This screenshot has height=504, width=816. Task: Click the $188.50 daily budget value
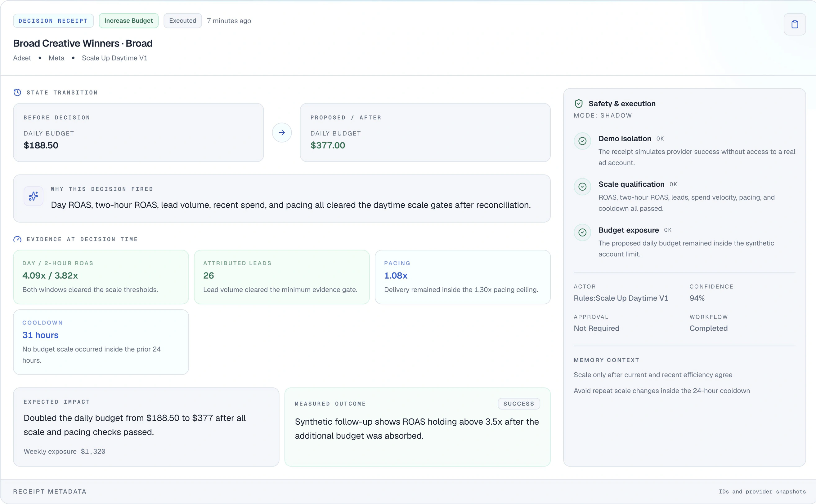pyautogui.click(x=41, y=145)
